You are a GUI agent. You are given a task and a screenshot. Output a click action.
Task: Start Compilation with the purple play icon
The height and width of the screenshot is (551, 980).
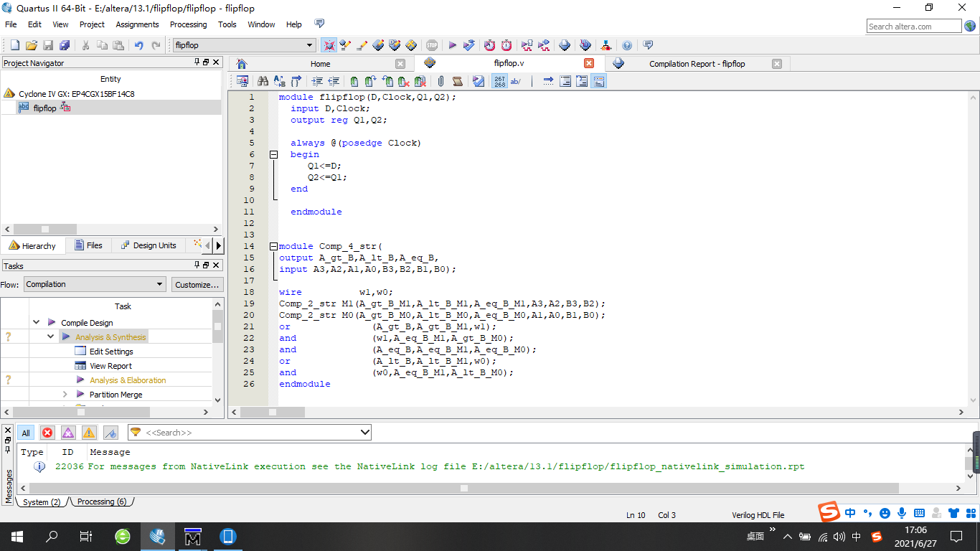452,45
